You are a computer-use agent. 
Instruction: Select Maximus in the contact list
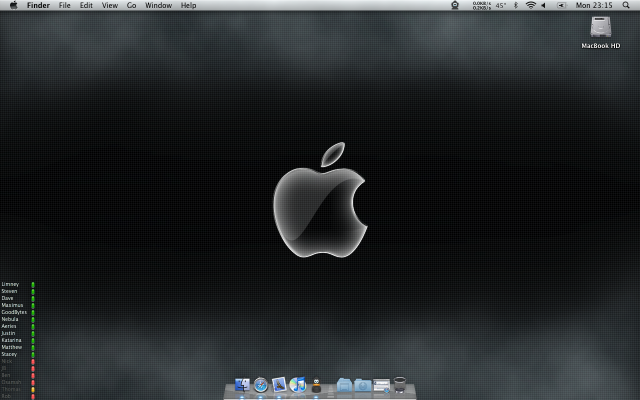tap(12, 305)
